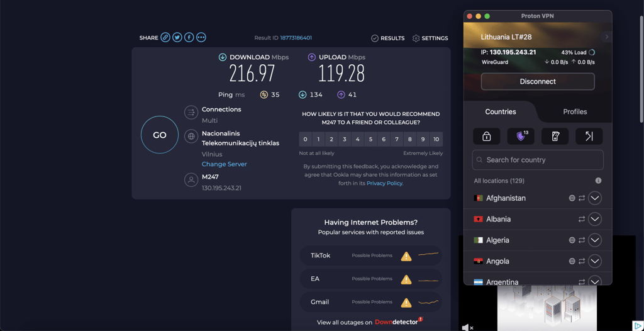Select Angola country row
644x331 pixels.
(538, 261)
